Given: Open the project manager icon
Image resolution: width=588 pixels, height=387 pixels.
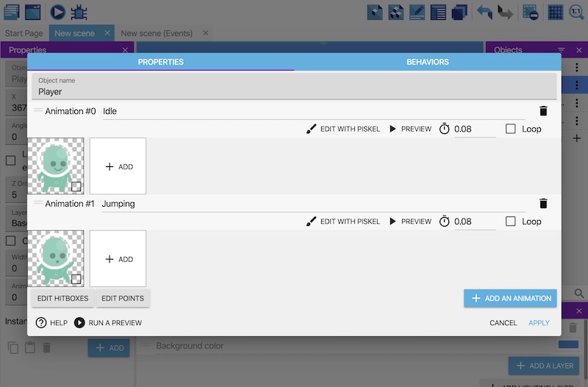Looking at the screenshot, I should (x=10, y=12).
